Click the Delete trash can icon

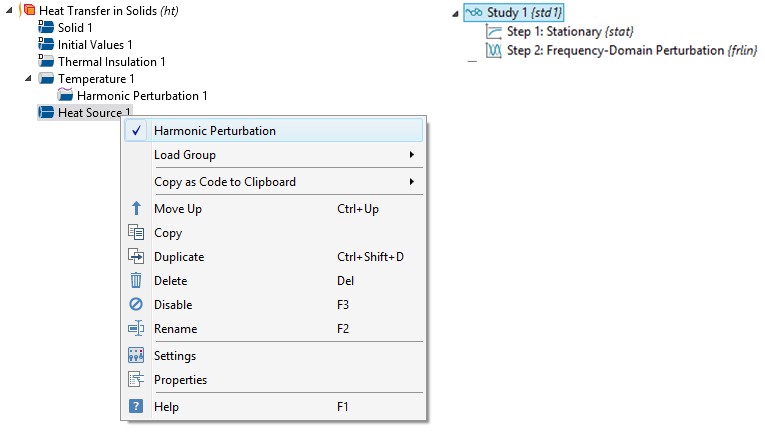pos(136,281)
